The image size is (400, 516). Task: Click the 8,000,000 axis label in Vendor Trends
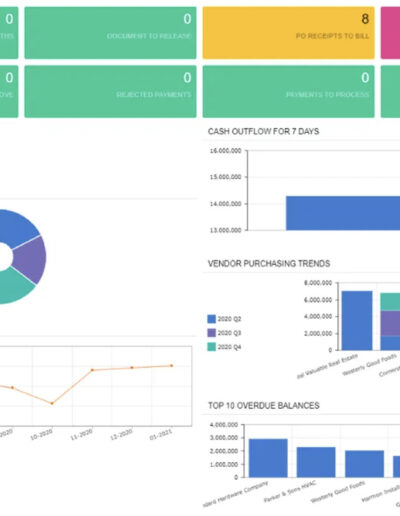click(x=318, y=283)
